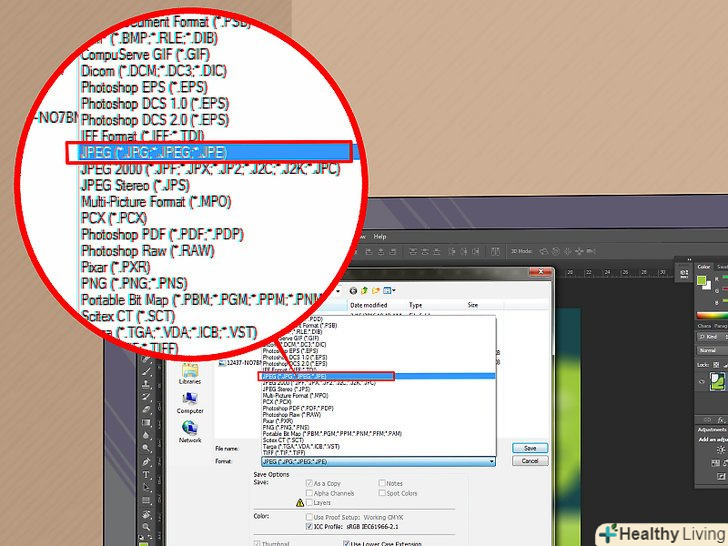This screenshot has height=546, width=728.
Task: Collapse panels with double-arrow icon
Action: tap(689, 260)
